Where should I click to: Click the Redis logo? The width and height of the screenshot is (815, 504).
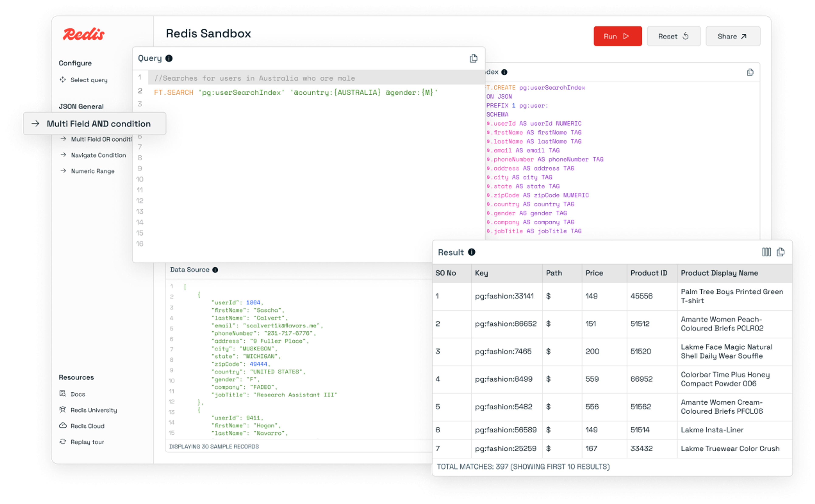84,33
